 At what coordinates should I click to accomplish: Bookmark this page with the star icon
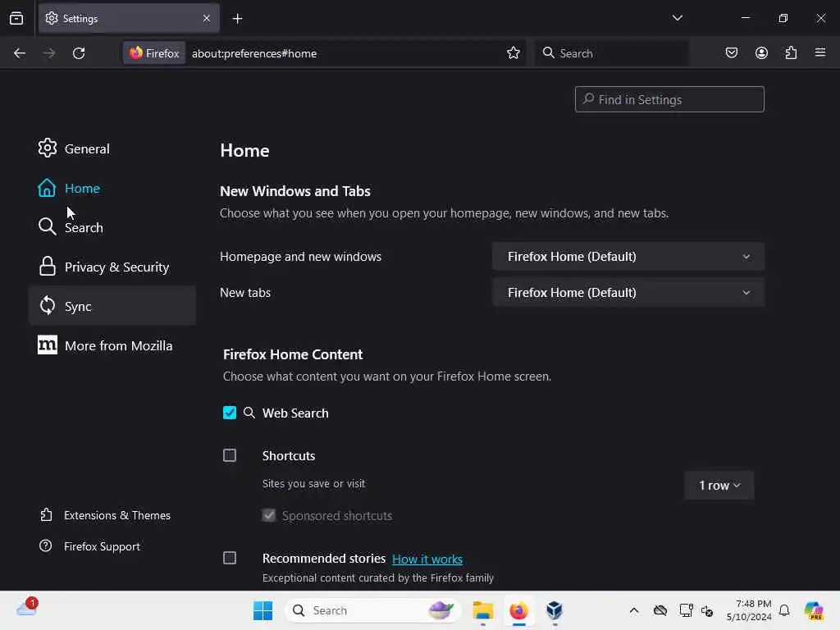pos(514,53)
